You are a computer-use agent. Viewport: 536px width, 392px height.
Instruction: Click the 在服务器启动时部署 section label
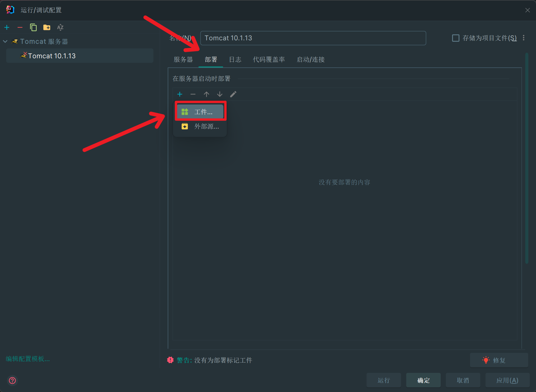(x=202, y=79)
